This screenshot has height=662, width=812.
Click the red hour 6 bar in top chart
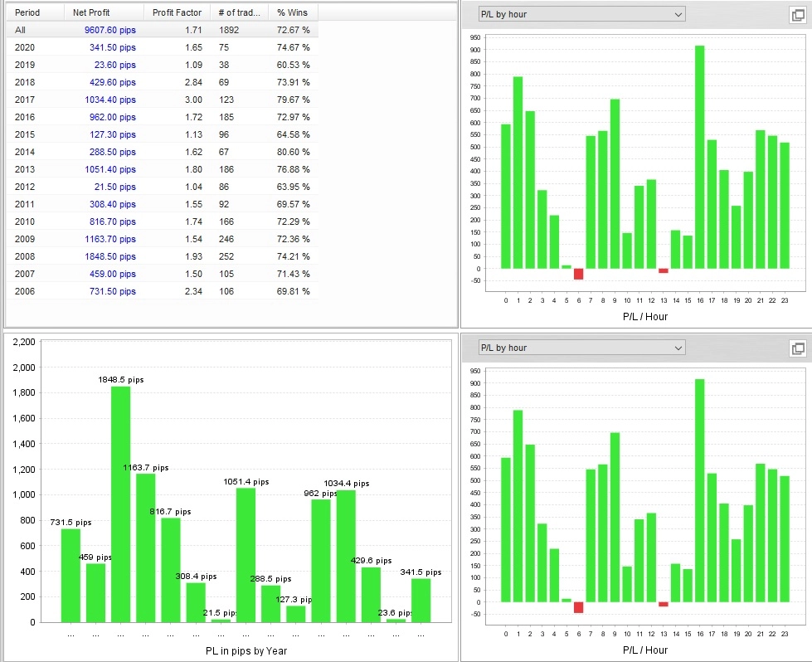(x=578, y=274)
